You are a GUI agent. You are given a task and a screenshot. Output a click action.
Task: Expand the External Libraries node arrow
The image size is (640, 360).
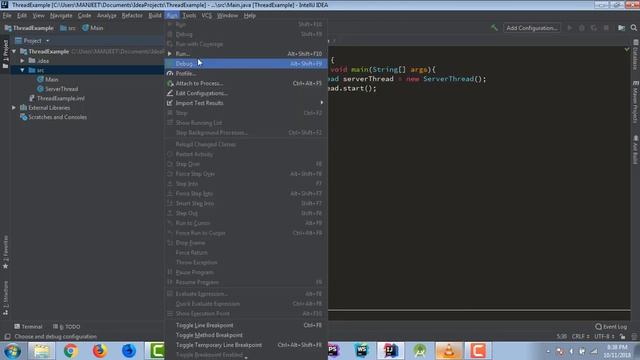(14, 108)
